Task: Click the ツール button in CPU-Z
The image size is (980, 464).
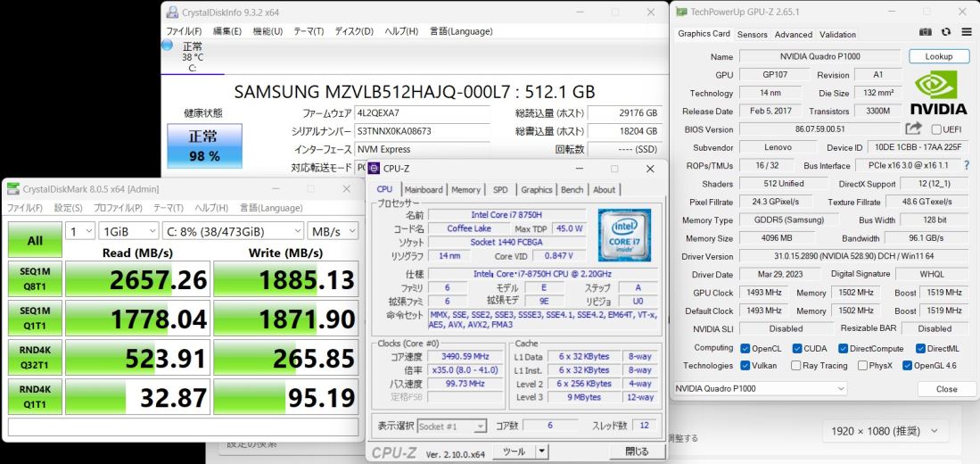Action: pos(514,451)
